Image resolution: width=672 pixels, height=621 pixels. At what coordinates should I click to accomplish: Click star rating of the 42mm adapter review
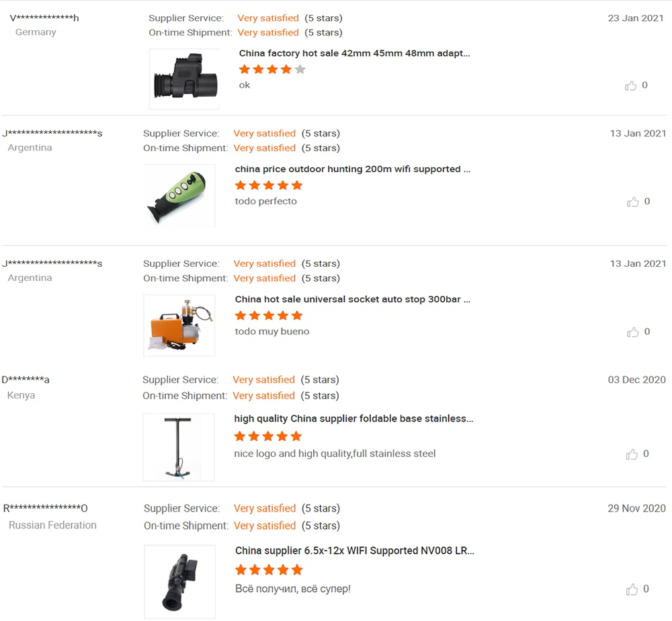click(x=272, y=69)
